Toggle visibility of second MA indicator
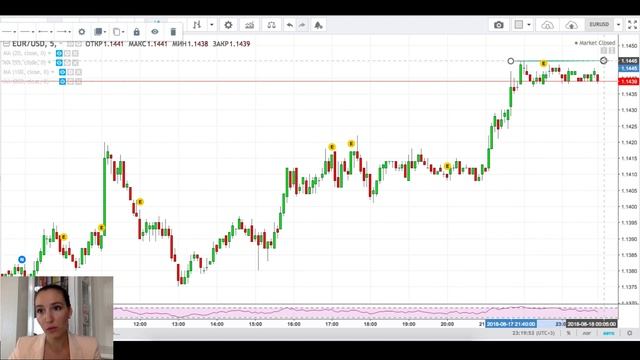640x360 pixels. point(59,63)
